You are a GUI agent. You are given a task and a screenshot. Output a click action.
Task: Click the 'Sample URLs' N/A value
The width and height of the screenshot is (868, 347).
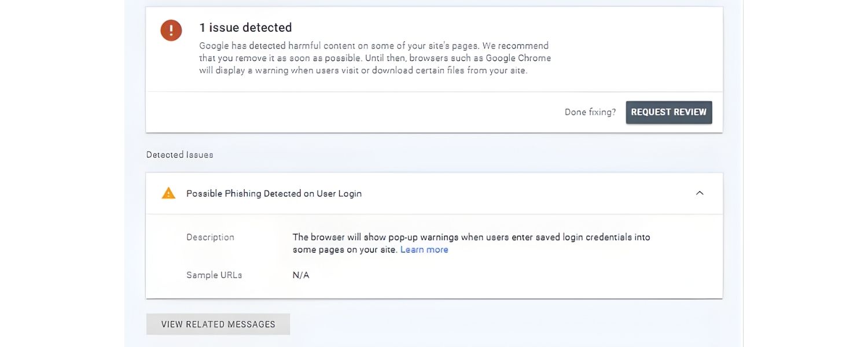coord(301,275)
